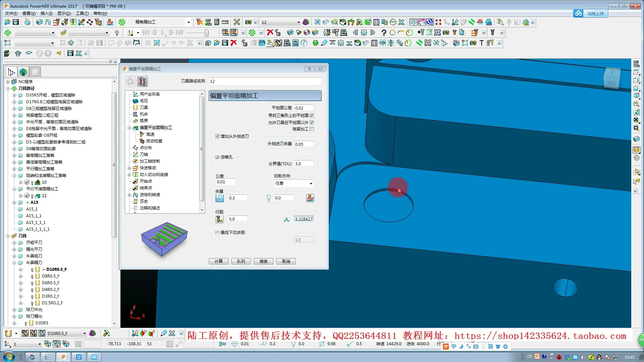The image size is (644, 362).
Task: Click the 取消 button
Action: click(286, 261)
